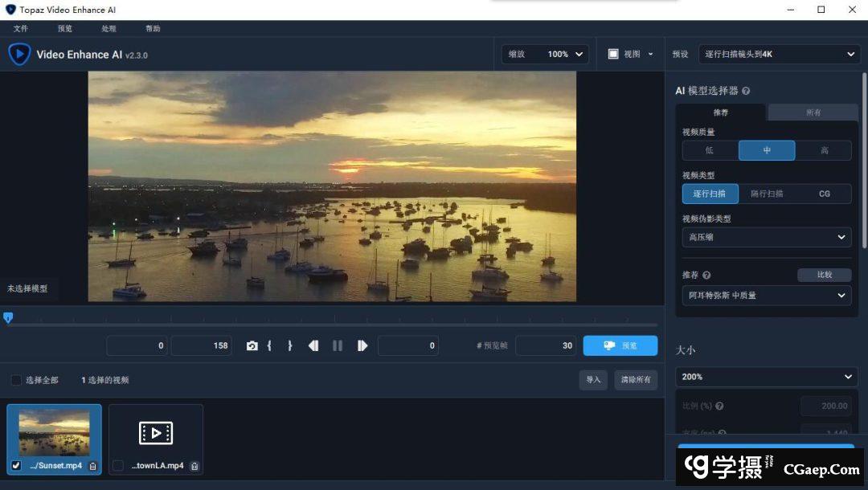The image size is (868, 490).
Task: Open the 视频伪影类型 高压缩 dropdown
Action: pos(766,237)
